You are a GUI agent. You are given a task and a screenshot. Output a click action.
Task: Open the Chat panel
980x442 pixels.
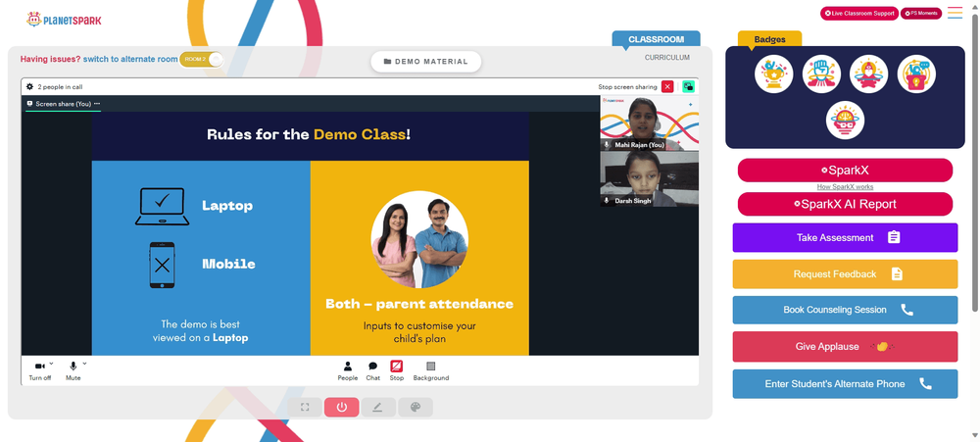click(373, 370)
